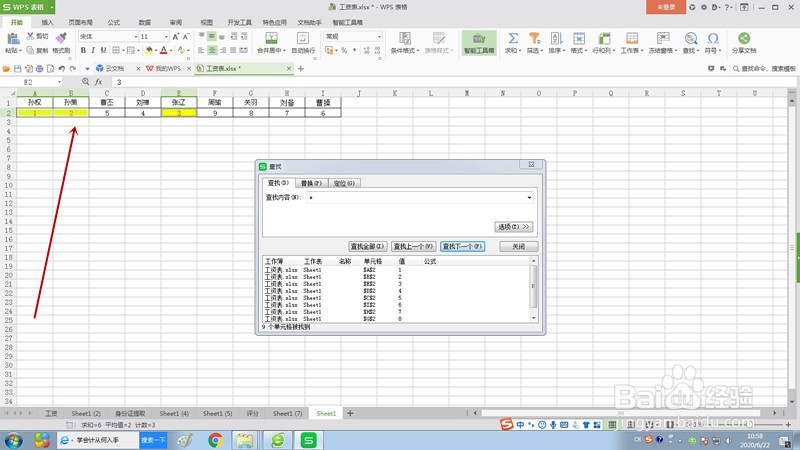Click the Sum (求和) sigma icon

pos(513,38)
